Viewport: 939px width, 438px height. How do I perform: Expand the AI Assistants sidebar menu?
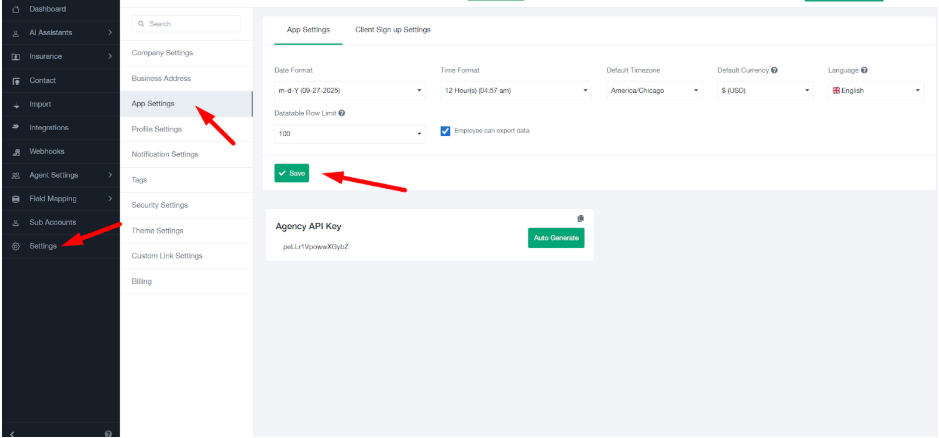(60, 33)
